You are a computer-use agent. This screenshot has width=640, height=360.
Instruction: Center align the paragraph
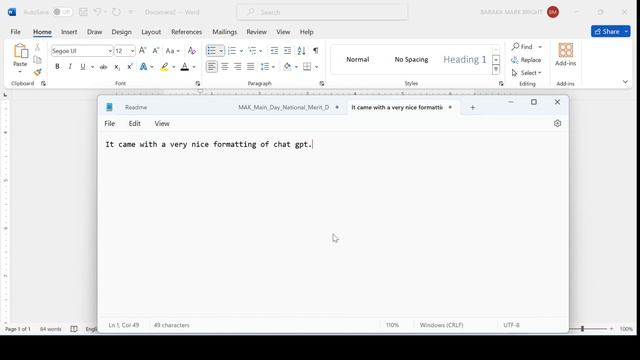(224, 67)
